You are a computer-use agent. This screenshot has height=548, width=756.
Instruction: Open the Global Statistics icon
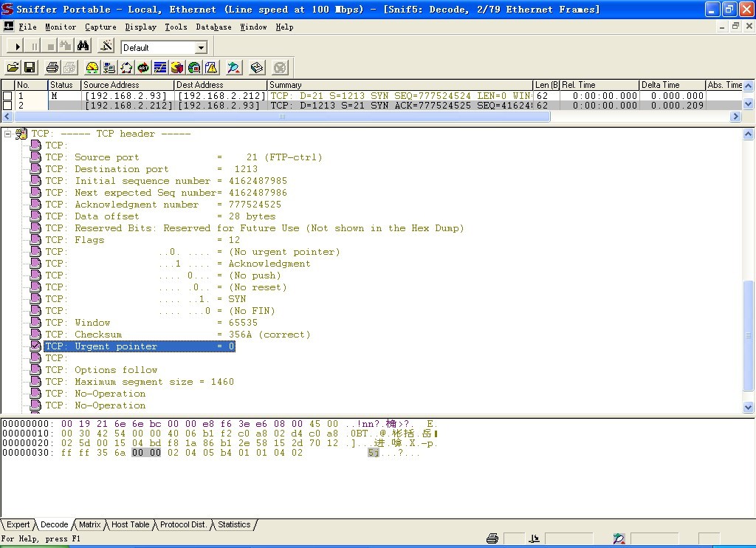point(194,67)
